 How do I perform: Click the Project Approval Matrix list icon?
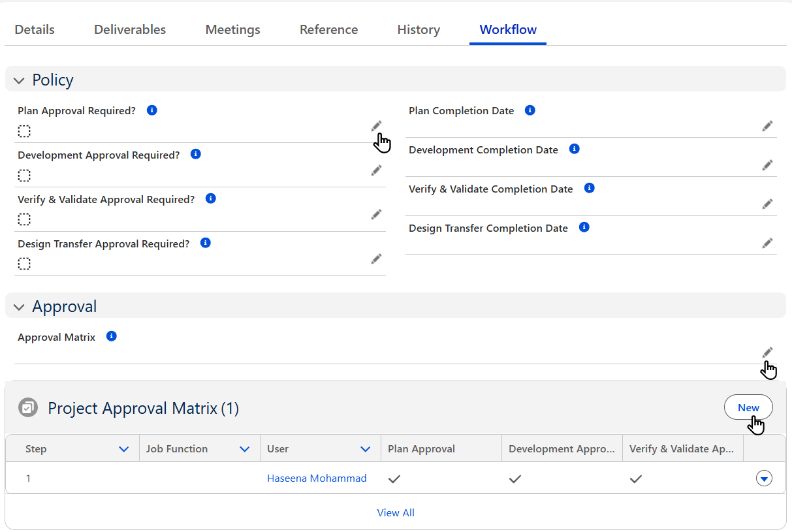click(x=27, y=407)
